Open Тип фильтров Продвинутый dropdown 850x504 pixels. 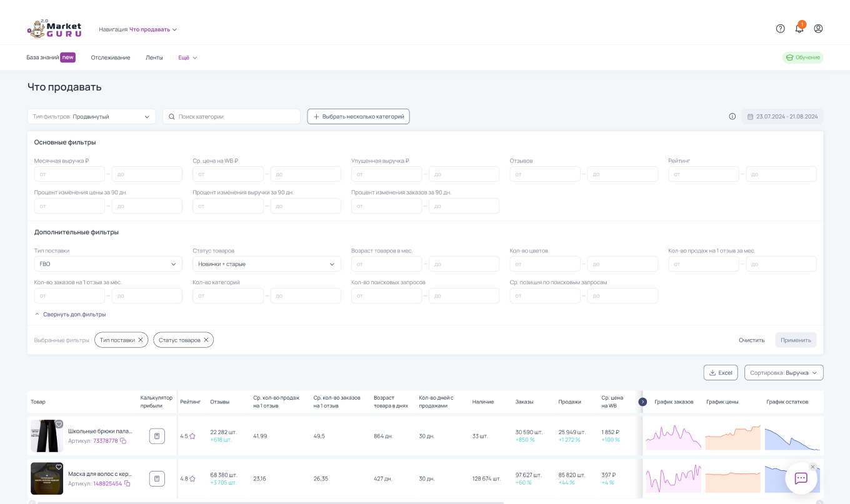click(91, 117)
